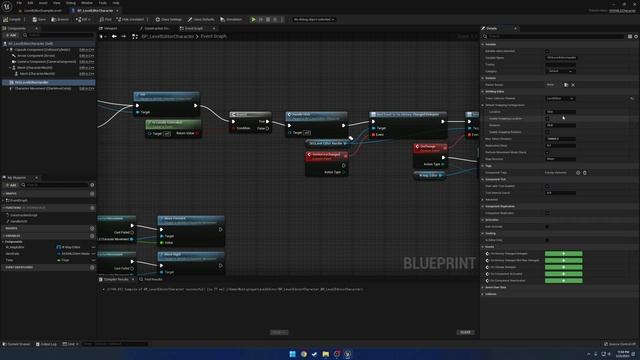Toggle the first checkbox under Variable section

tap(547, 51)
